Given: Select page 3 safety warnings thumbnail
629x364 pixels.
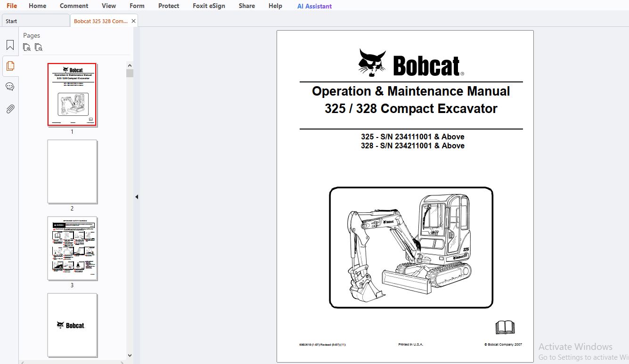Looking at the screenshot, I should coord(72,248).
